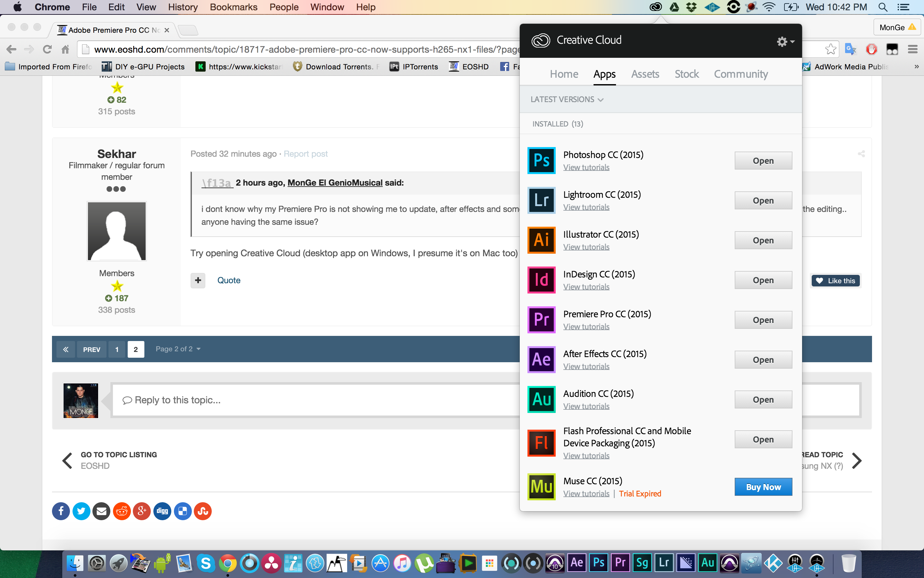Switch to Home tab in Creative Cloud
This screenshot has height=578, width=924.
coord(564,74)
